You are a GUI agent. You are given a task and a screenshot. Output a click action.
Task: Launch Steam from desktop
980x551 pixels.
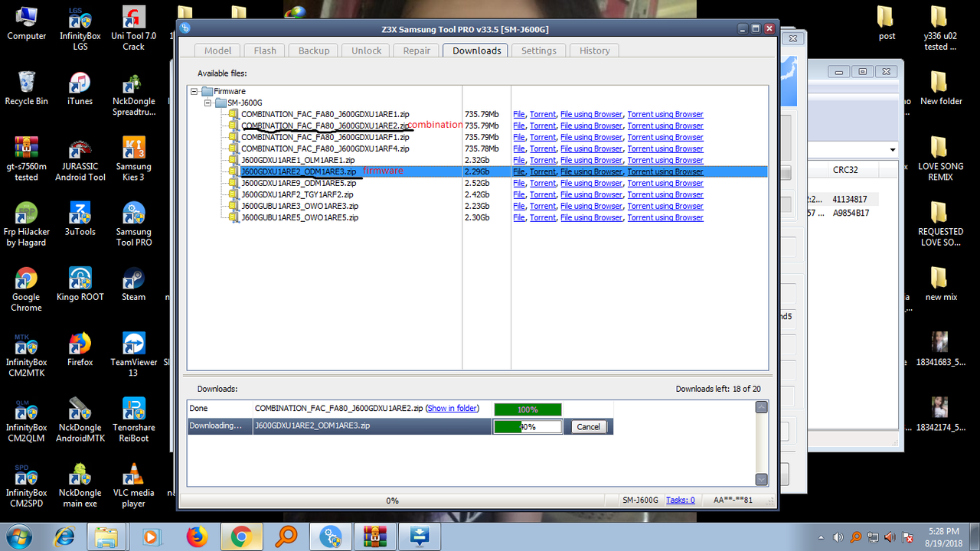point(133,284)
